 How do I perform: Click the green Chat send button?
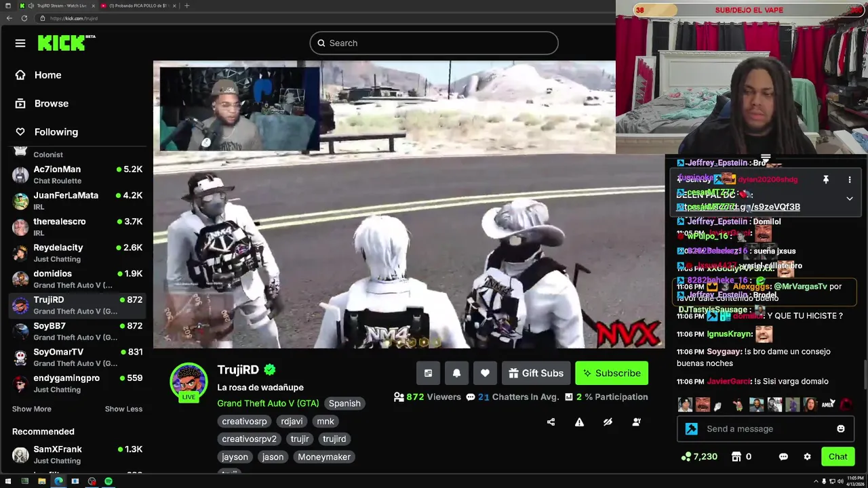(838, 457)
